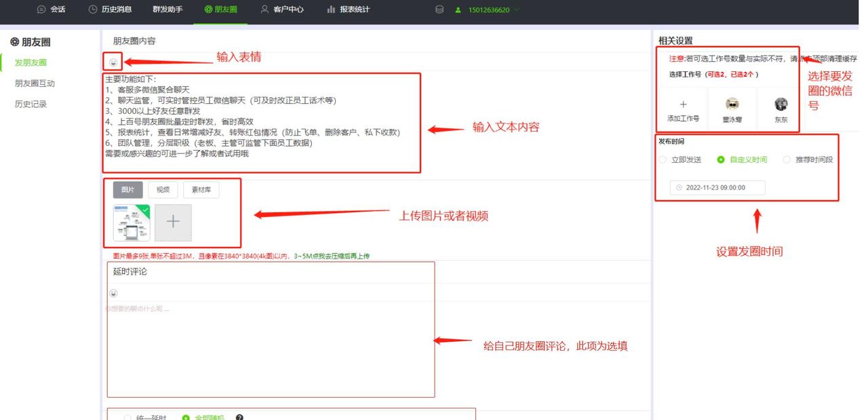Switch to the 历史消息 tab
Screen dimensions: 868x420
point(110,9)
